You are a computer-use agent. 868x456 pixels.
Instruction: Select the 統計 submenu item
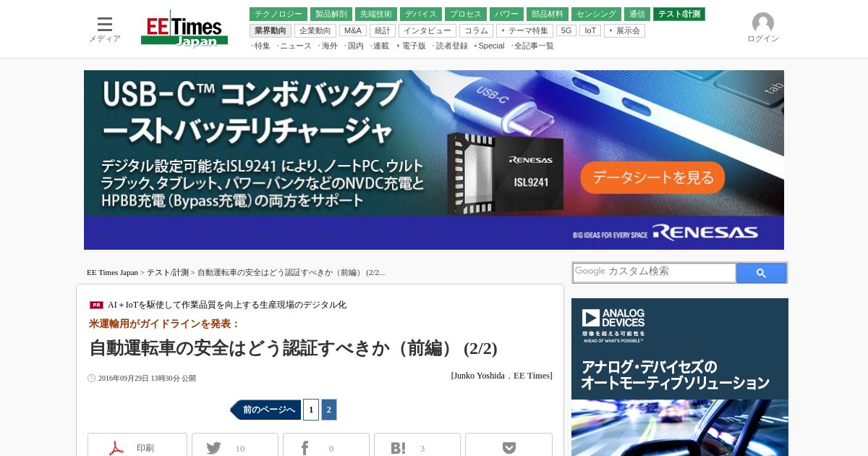click(x=383, y=30)
